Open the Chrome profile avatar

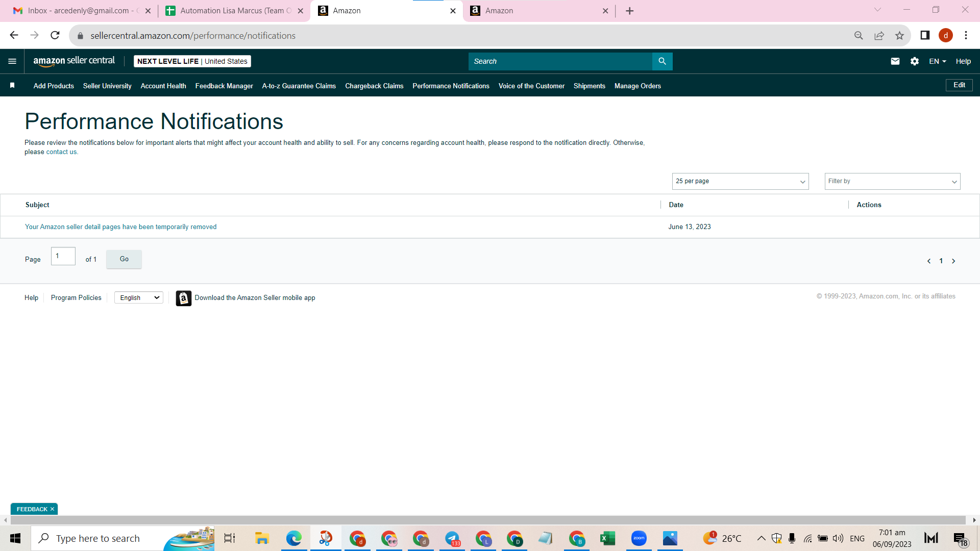946,35
